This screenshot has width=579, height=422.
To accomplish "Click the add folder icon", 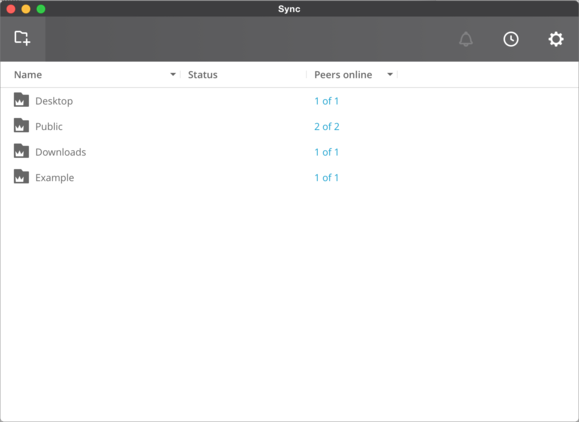I will pos(22,38).
